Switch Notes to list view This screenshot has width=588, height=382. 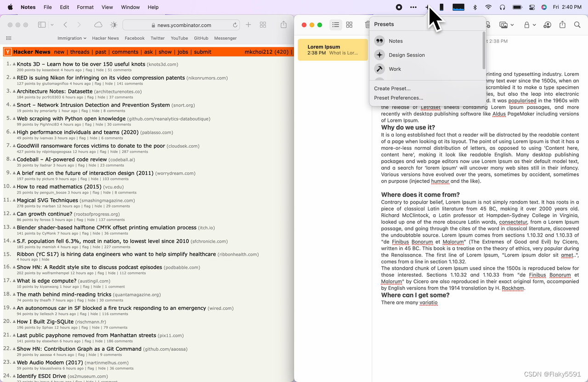tap(336, 25)
